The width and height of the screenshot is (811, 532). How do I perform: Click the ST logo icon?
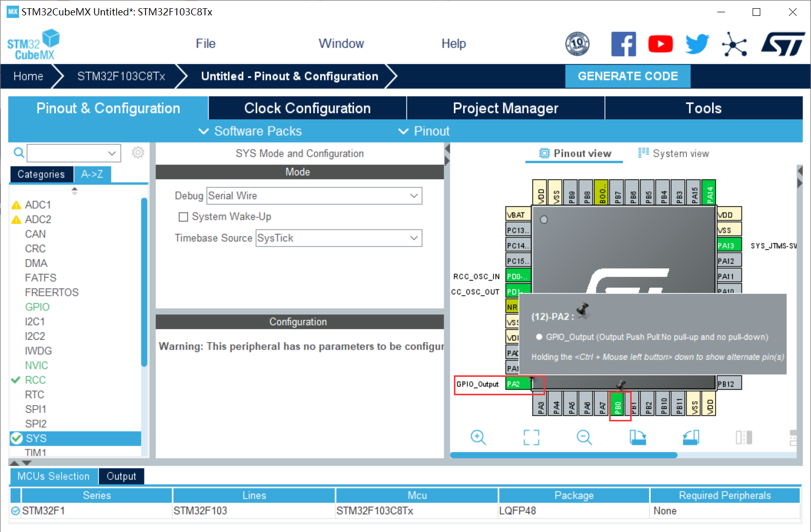click(783, 44)
